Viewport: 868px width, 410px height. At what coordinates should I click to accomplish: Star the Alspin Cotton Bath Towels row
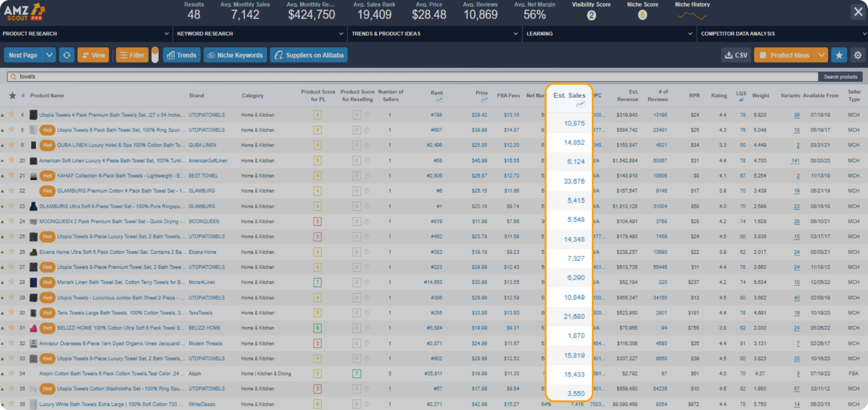pyautogui.click(x=12, y=373)
